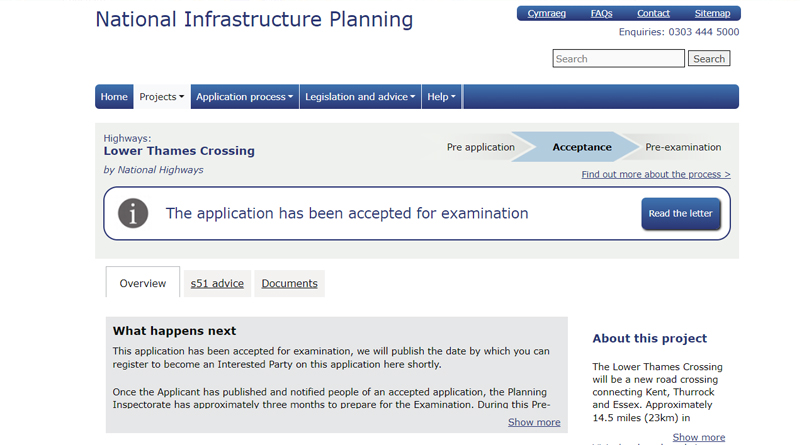800x445 pixels.
Task: Expand the Projects dropdown menu
Action: pyautogui.click(x=162, y=96)
